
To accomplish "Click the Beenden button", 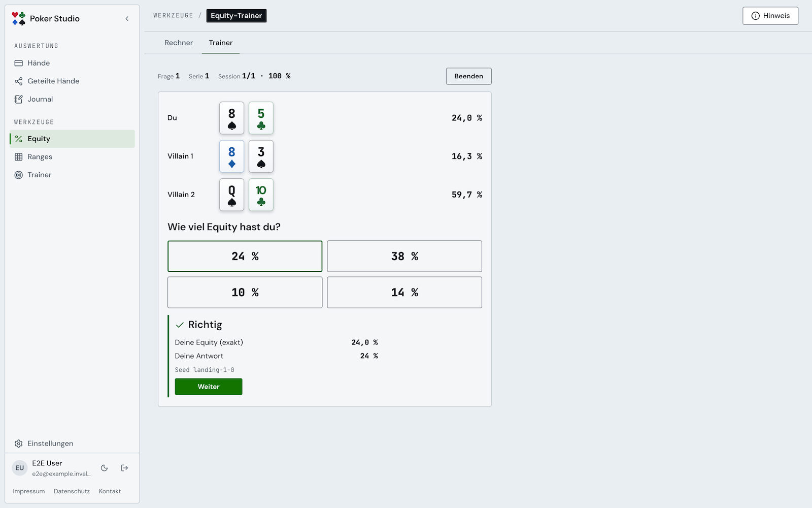I will tap(469, 76).
